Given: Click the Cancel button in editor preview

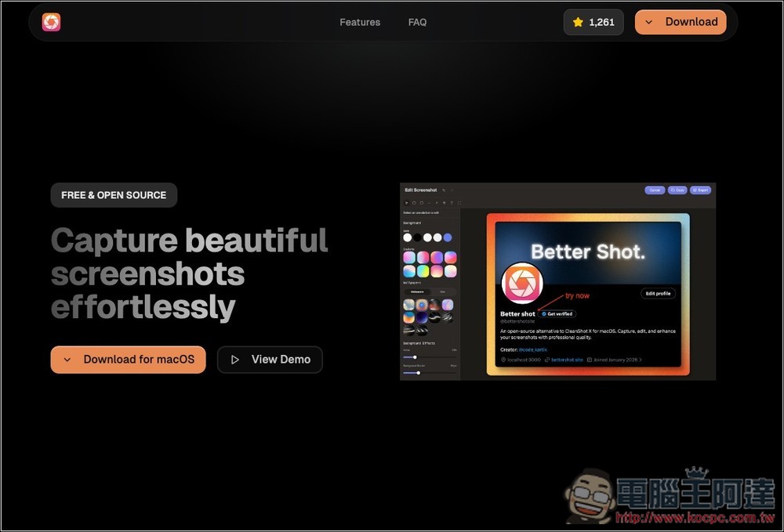Looking at the screenshot, I should pos(654,190).
